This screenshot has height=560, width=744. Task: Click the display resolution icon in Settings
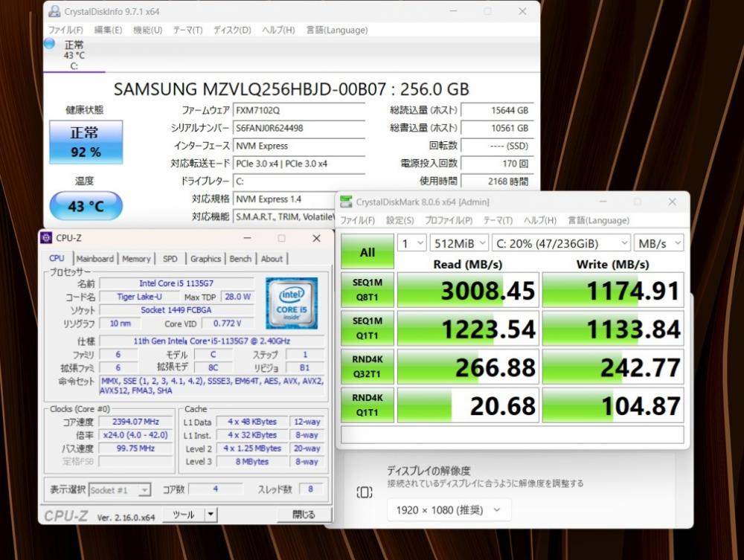(364, 492)
